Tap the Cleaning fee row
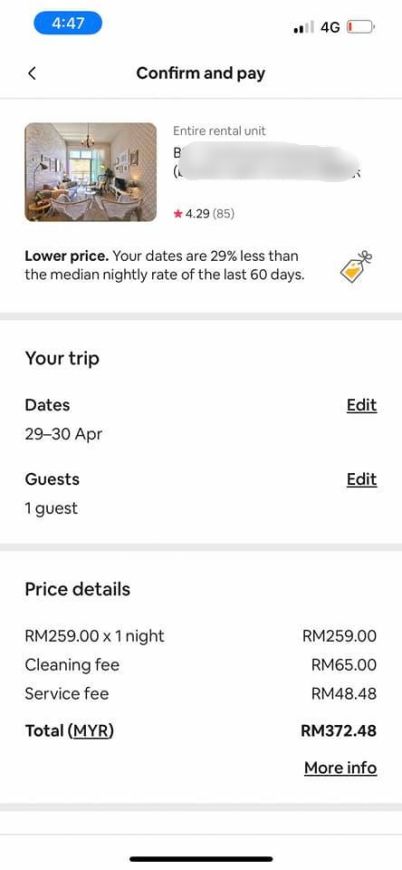This screenshot has height=870, width=402. coord(201,665)
